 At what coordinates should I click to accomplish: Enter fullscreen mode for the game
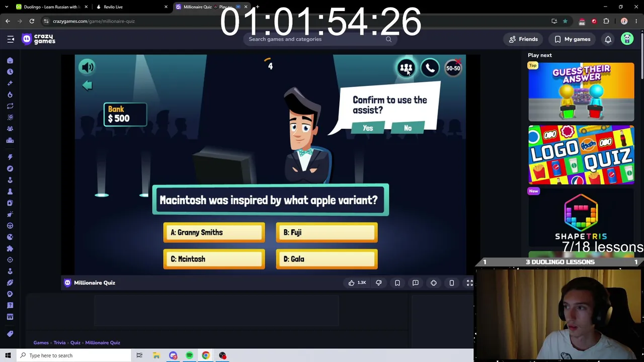[x=469, y=283]
